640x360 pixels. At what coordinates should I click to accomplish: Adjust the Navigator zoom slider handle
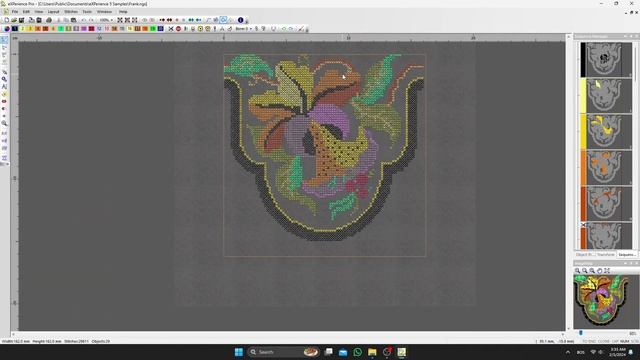tap(581, 333)
